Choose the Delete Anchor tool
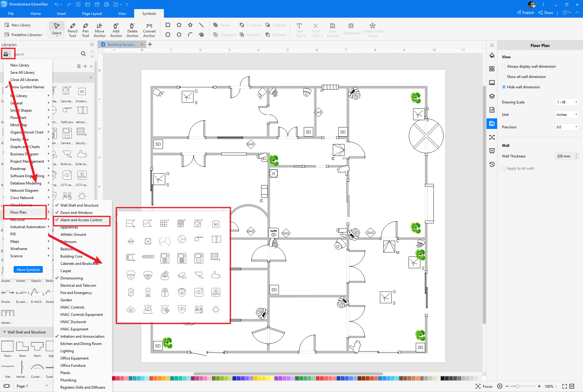583x392 pixels. 132,30
